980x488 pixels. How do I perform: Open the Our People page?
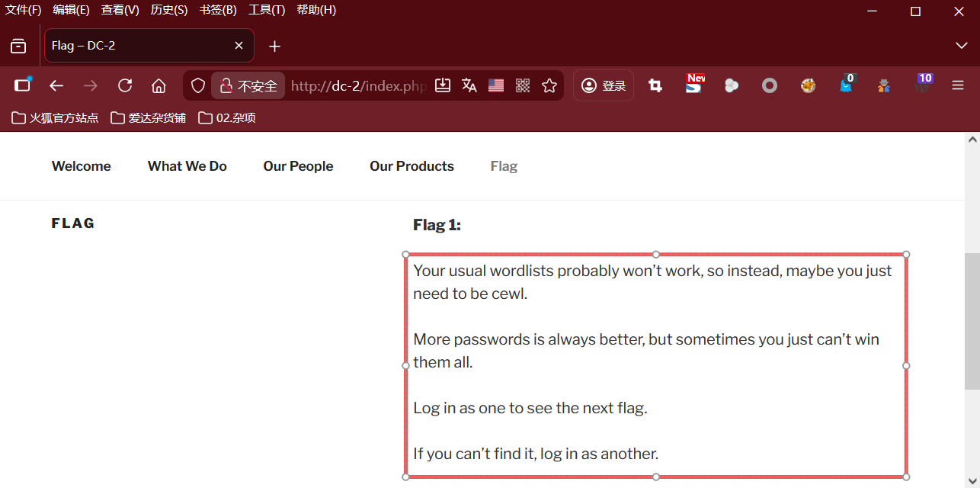[298, 166]
